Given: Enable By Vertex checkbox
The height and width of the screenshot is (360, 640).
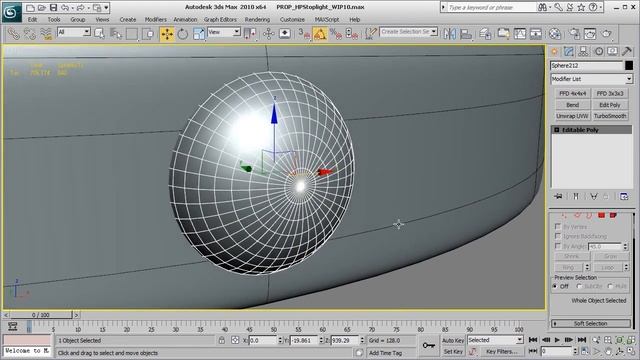Looking at the screenshot, I should coord(558,226).
